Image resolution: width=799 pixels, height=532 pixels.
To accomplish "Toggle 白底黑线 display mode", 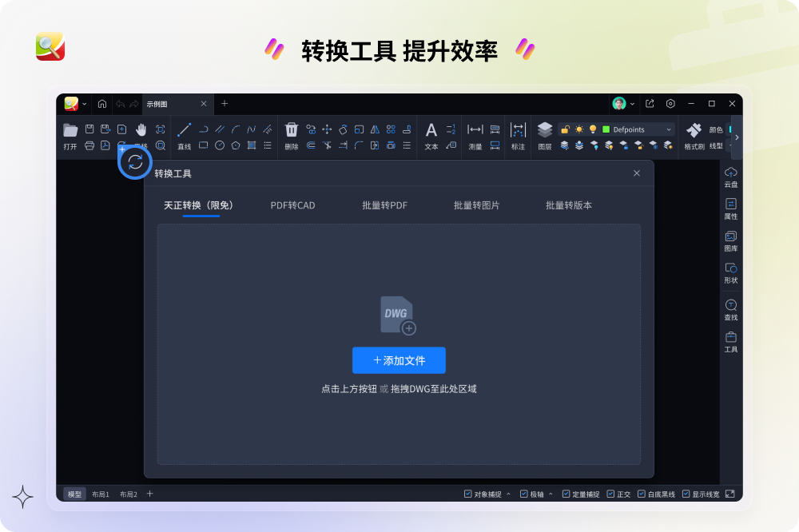I will pos(642,494).
